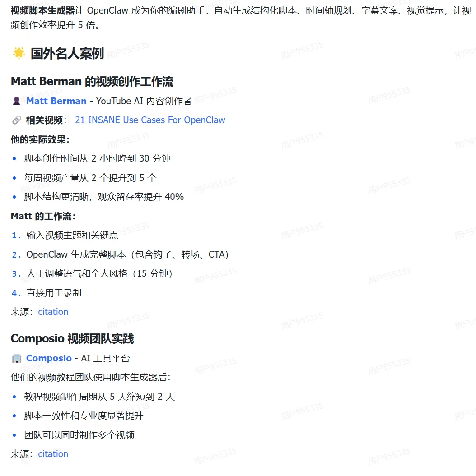Click the text AI 工具平台
This screenshot has height=476, width=476.
click(x=105, y=358)
